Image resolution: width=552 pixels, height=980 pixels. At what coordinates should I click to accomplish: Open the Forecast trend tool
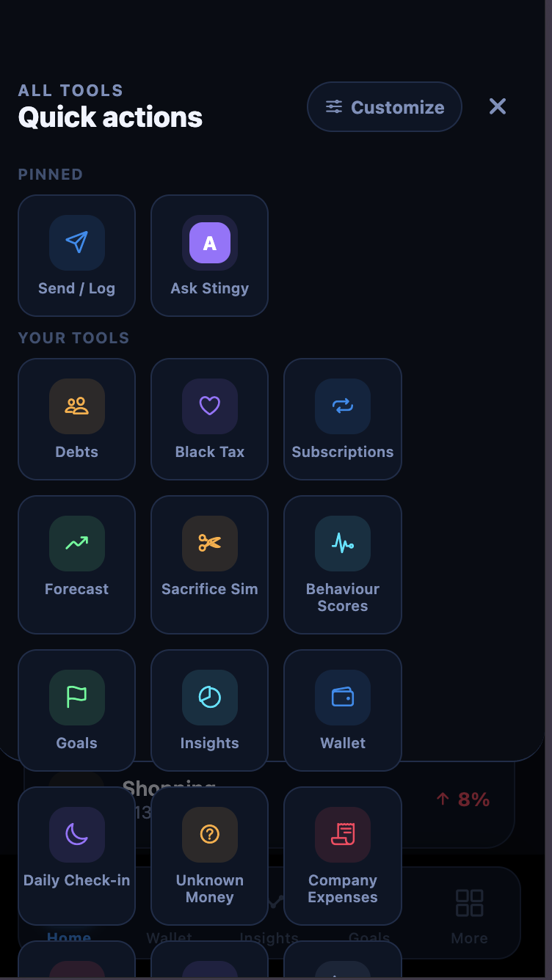pyautogui.click(x=76, y=564)
